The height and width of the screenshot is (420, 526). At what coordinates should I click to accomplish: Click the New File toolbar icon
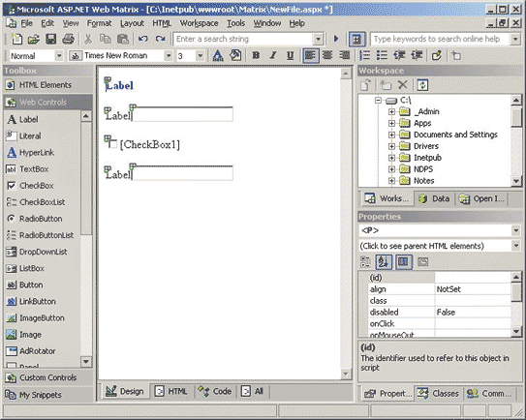tap(15, 40)
